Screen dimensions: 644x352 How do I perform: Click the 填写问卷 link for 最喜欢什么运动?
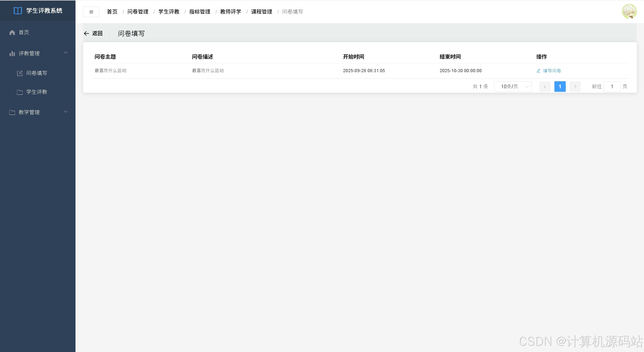coord(549,71)
